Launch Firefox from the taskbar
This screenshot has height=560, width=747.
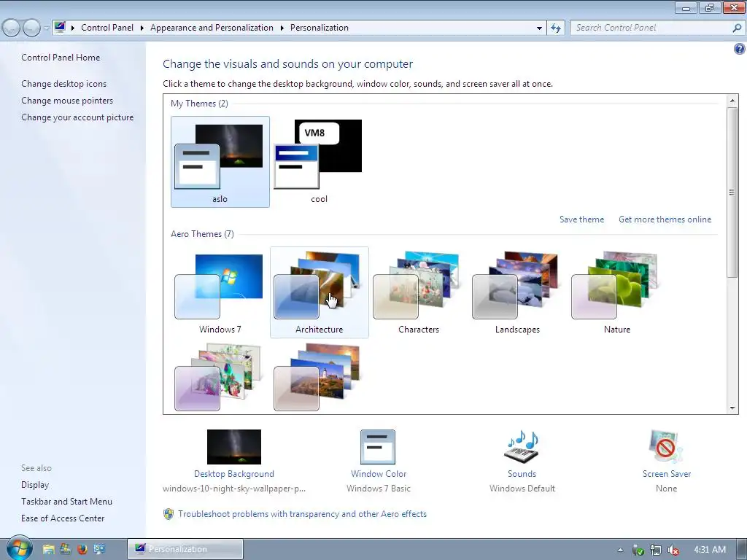[82, 550]
